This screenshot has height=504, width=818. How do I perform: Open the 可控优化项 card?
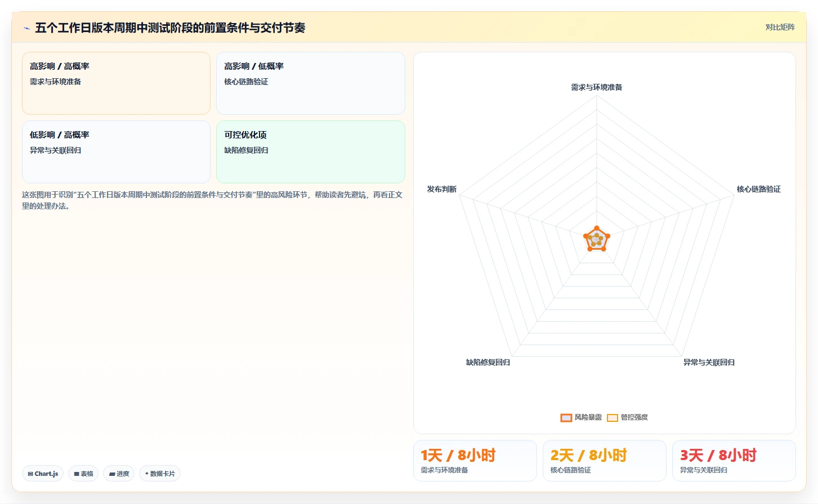coord(311,152)
